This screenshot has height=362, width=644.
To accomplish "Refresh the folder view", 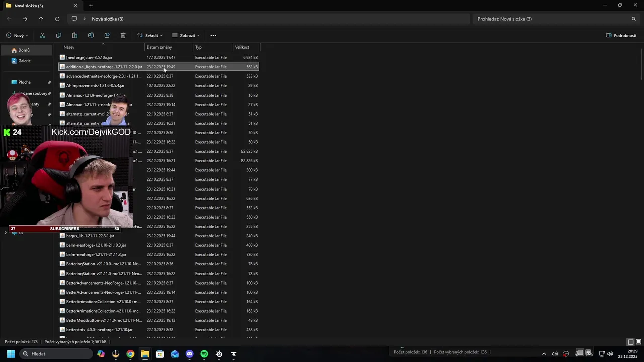I will coord(57,19).
